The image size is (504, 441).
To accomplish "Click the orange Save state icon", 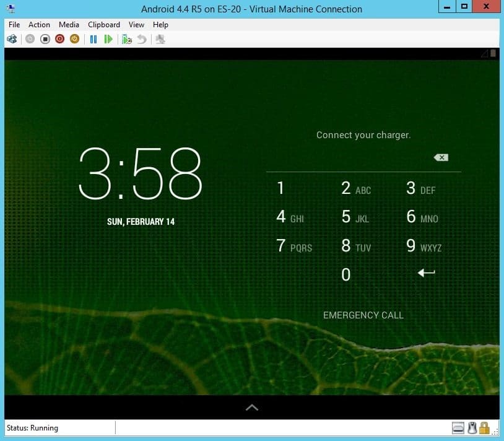I will 74,39.
